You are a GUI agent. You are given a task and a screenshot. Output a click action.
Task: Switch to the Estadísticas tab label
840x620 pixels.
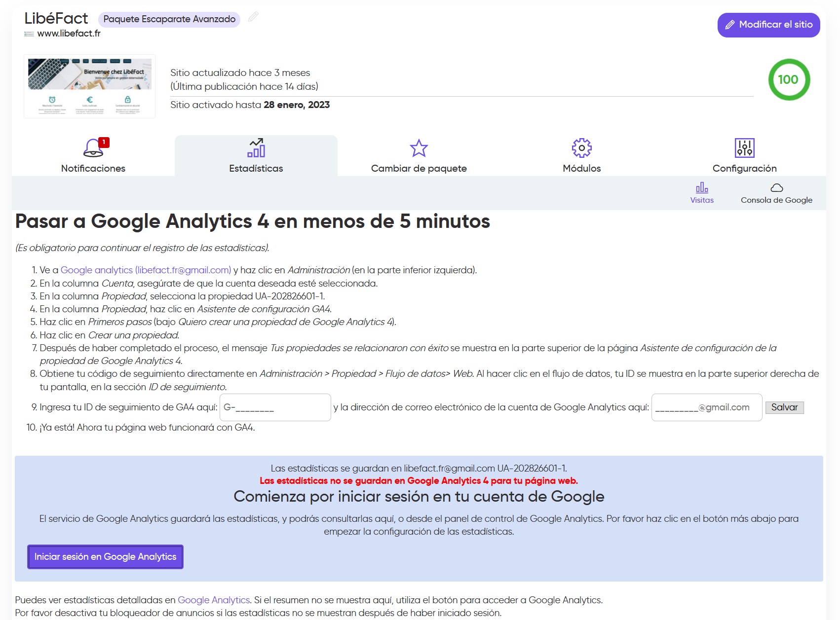click(256, 168)
